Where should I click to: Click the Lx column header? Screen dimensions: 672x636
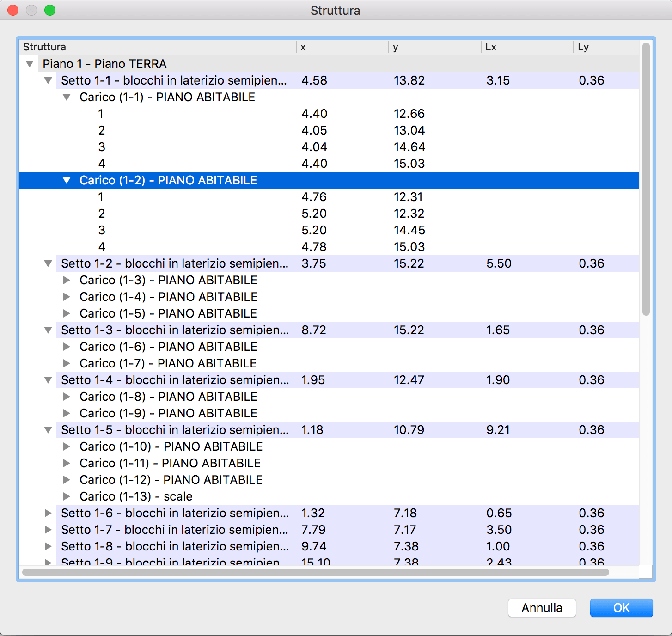527,47
